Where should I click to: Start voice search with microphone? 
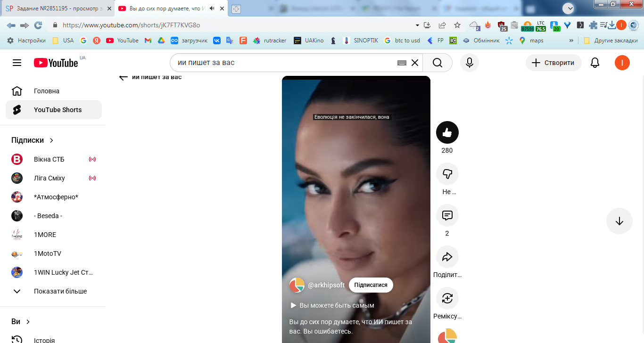pyautogui.click(x=469, y=63)
